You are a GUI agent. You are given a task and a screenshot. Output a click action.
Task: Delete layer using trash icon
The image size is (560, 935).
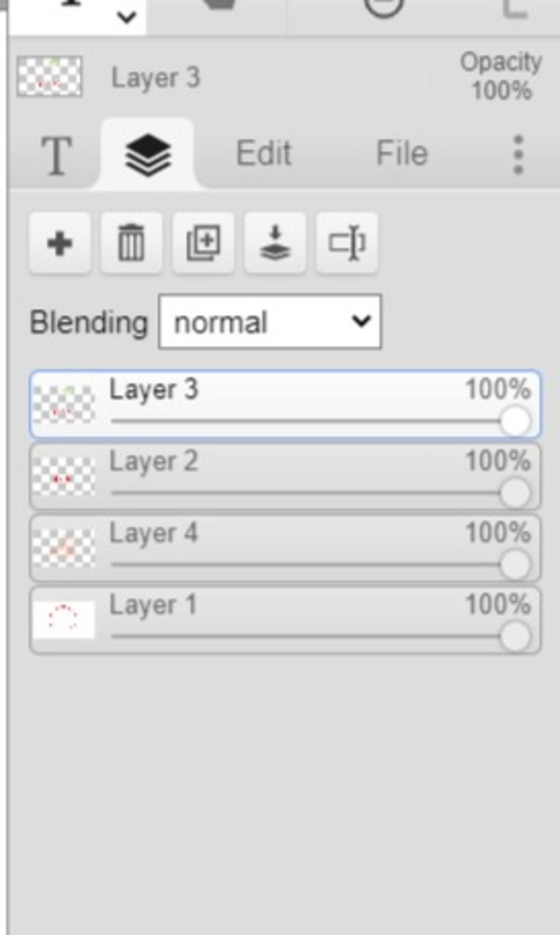click(131, 243)
